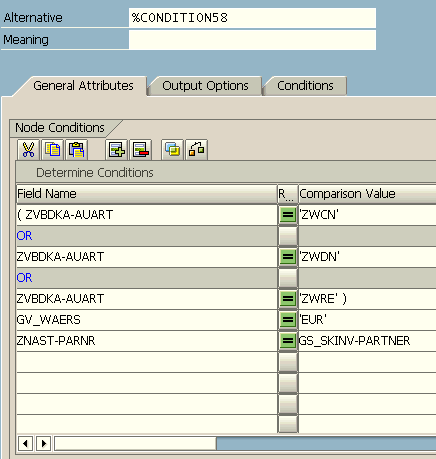Click the horizontal scrollbar thumb
This screenshot has height=459, width=436.
(135, 443)
